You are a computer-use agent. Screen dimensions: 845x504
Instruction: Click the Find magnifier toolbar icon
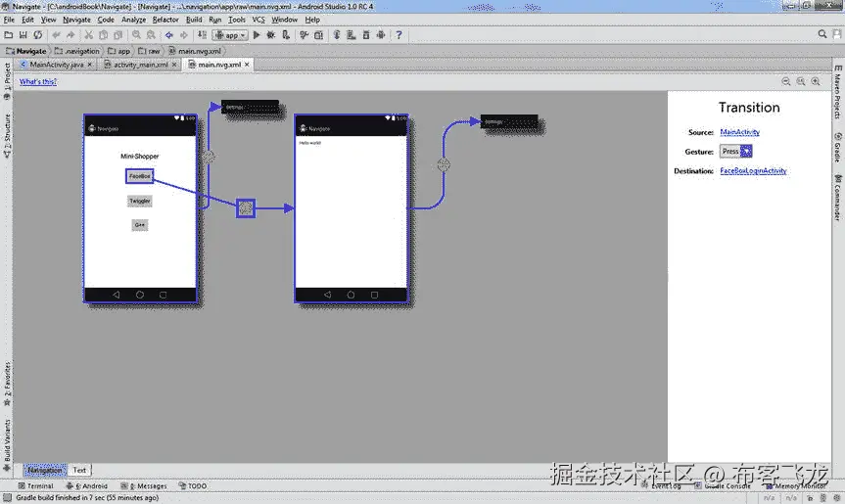[x=136, y=35]
